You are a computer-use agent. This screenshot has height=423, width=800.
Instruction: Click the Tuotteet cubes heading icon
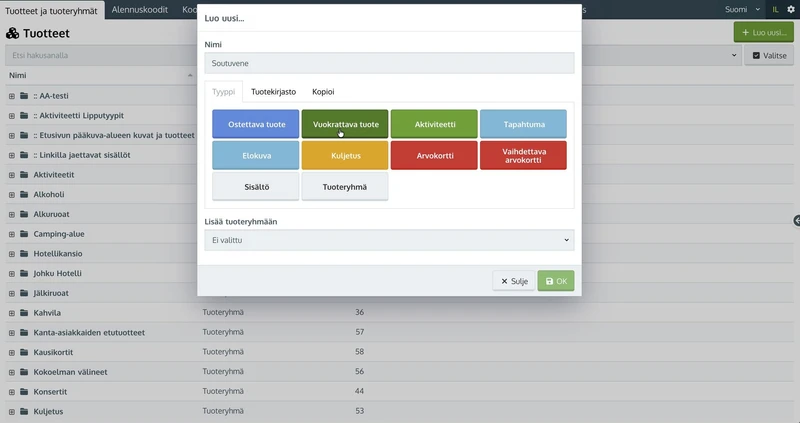tap(12, 34)
